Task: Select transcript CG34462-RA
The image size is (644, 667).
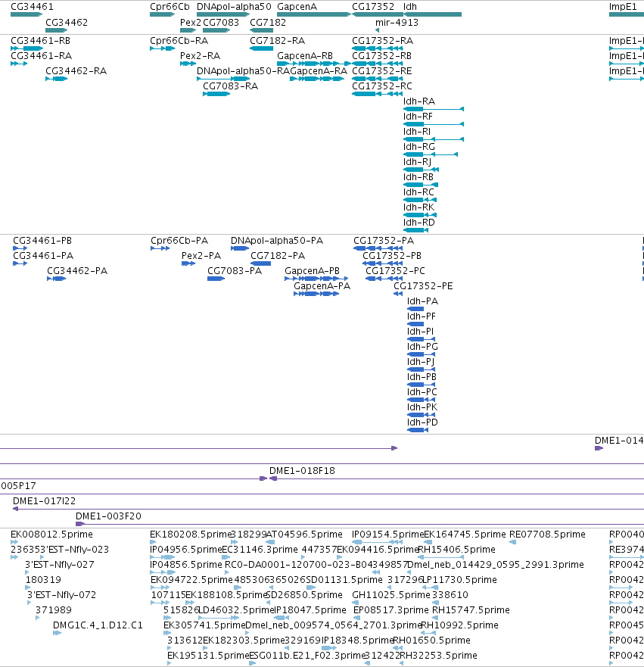Action: [x=57, y=79]
